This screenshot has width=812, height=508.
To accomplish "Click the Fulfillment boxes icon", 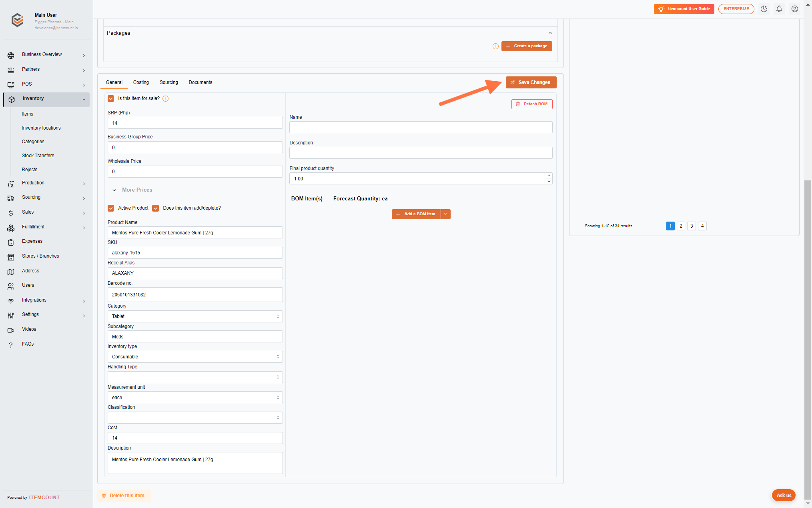I will click(11, 228).
